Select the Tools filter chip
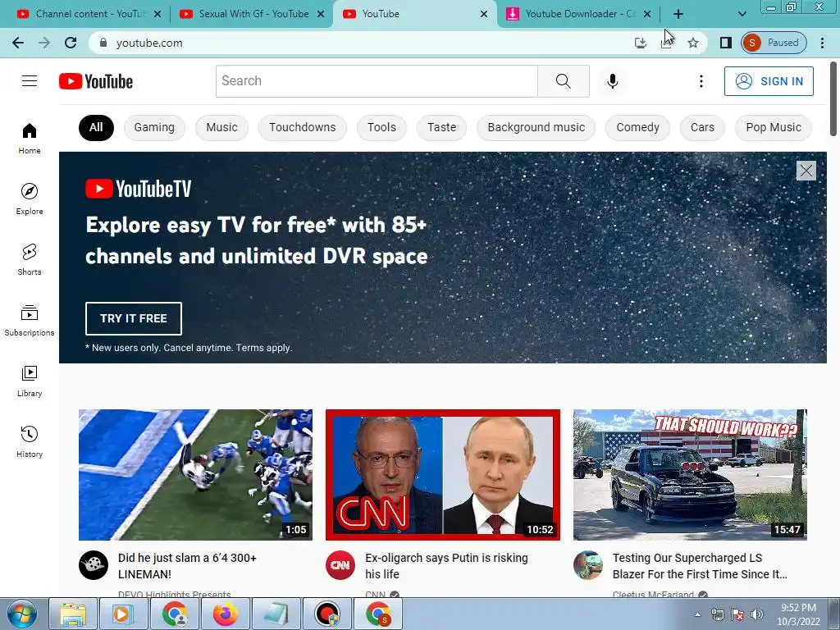This screenshot has width=840, height=630. click(381, 127)
